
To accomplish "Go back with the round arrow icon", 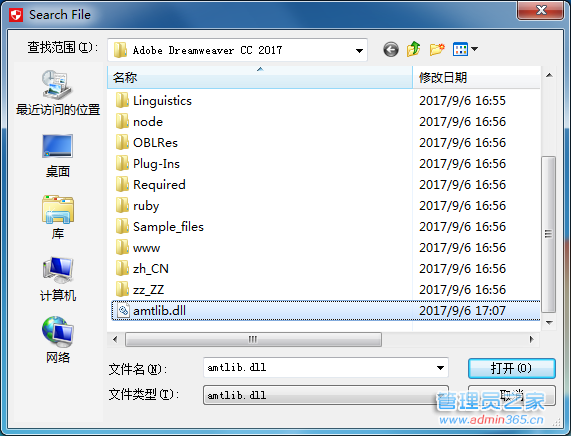I will (x=391, y=50).
